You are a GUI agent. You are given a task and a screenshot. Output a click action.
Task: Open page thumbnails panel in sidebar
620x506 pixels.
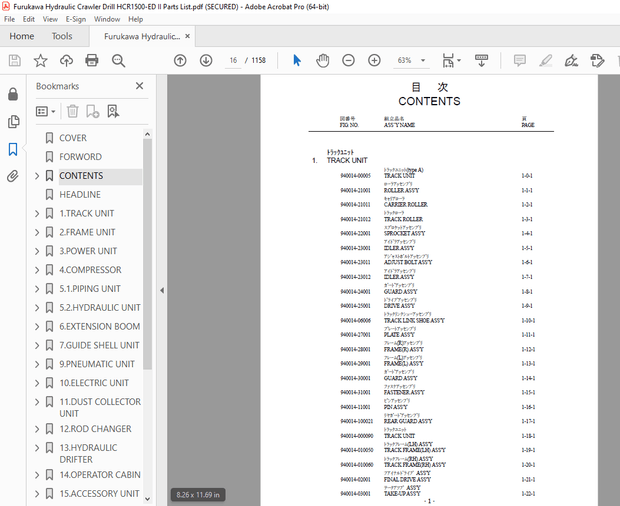[13, 122]
